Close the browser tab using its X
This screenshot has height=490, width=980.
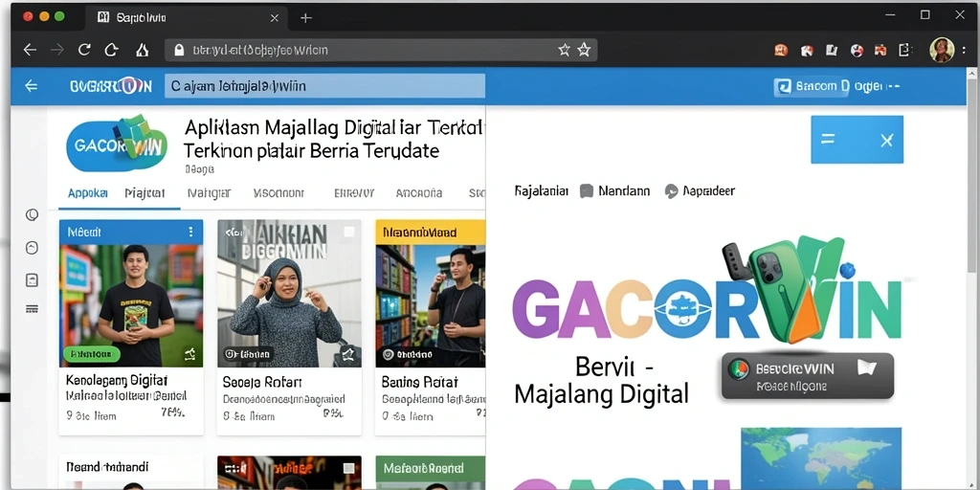click(x=274, y=18)
